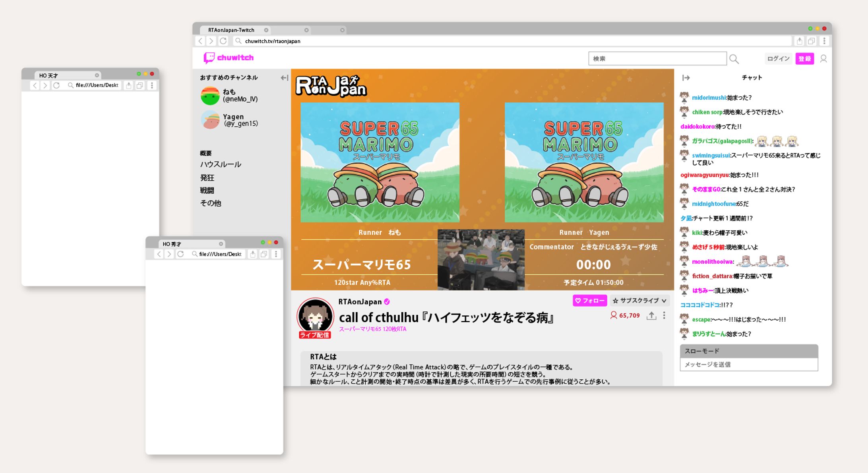Reload the chuwitch.tv page in main browser
Image resolution: width=868 pixels, height=473 pixels.
[223, 41]
